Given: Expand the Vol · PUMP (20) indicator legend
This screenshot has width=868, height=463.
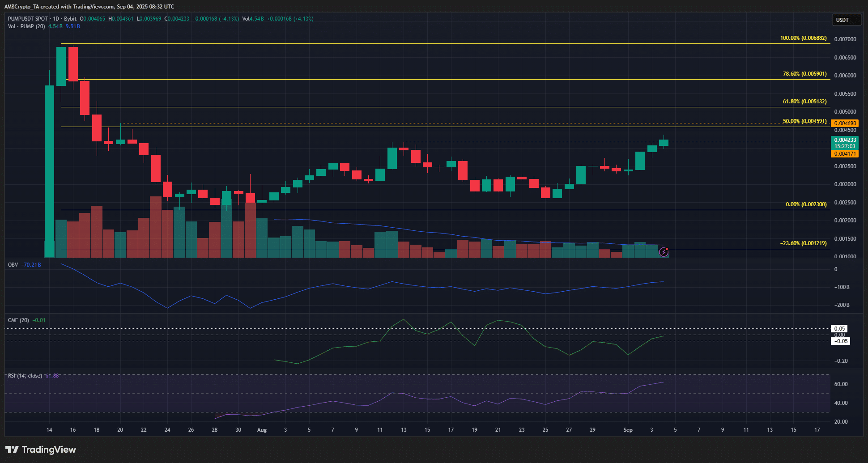Looking at the screenshot, I should pos(26,26).
